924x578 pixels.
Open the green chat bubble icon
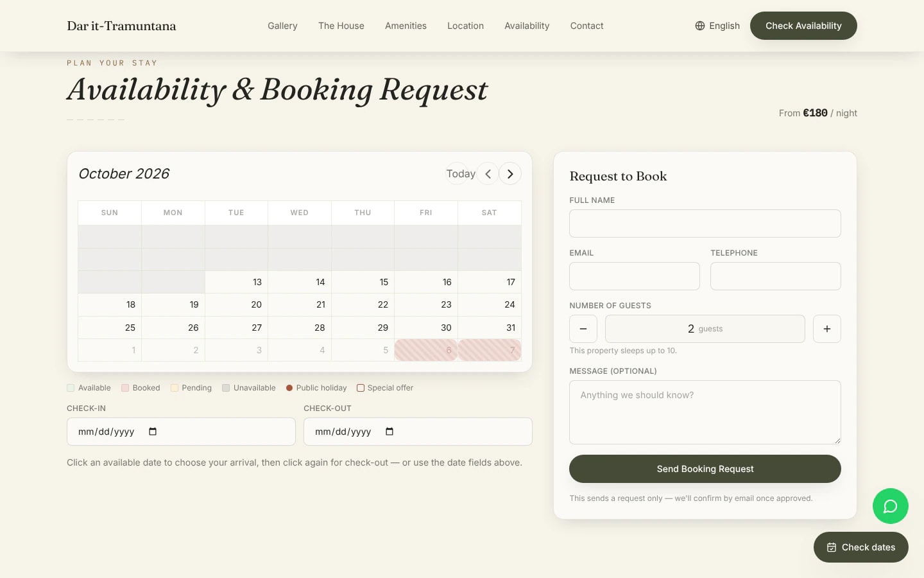890,506
